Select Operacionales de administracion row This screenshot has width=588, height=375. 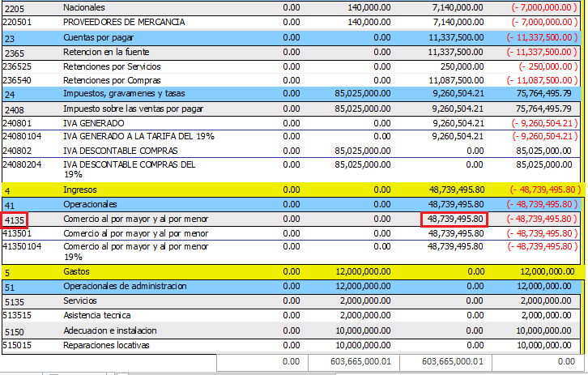[291, 287]
